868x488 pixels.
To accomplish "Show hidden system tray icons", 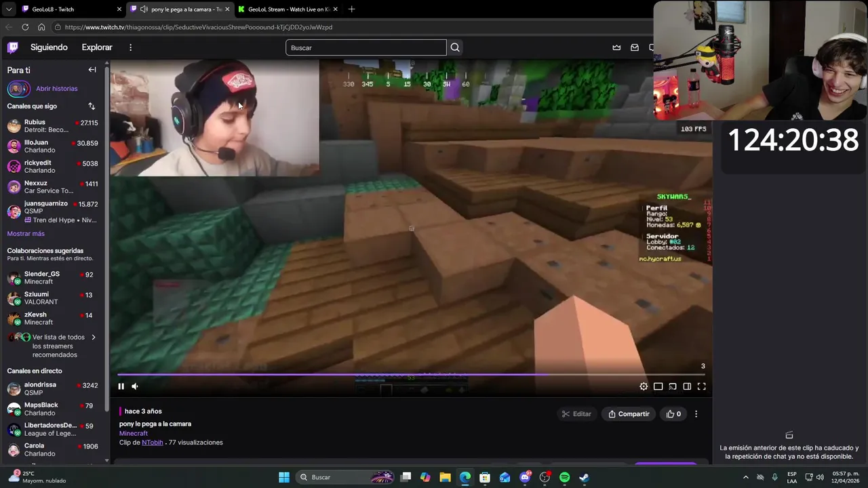I will (746, 477).
